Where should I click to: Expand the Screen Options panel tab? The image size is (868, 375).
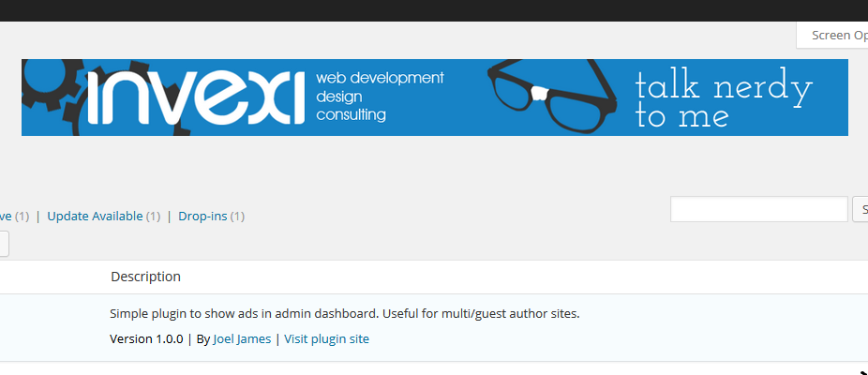click(x=832, y=36)
